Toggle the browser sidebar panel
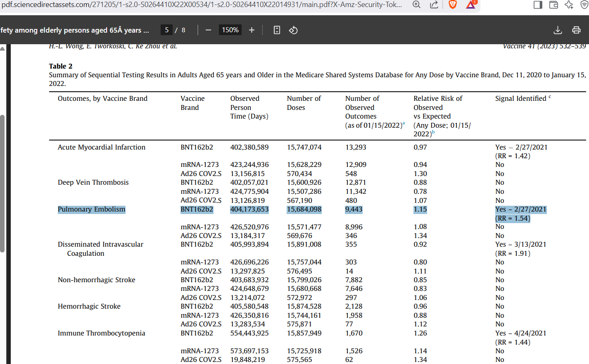Viewport: 589px width, 364px height. 538,5
